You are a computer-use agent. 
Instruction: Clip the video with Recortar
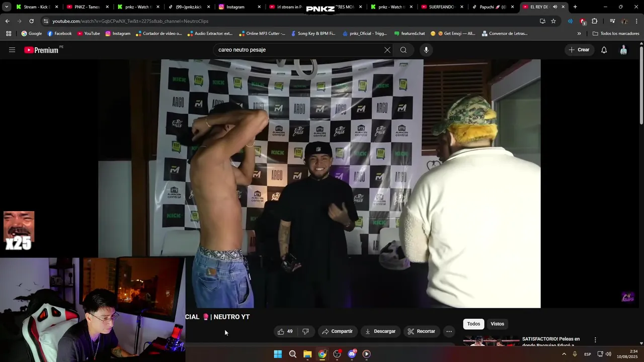pyautogui.click(x=421, y=331)
